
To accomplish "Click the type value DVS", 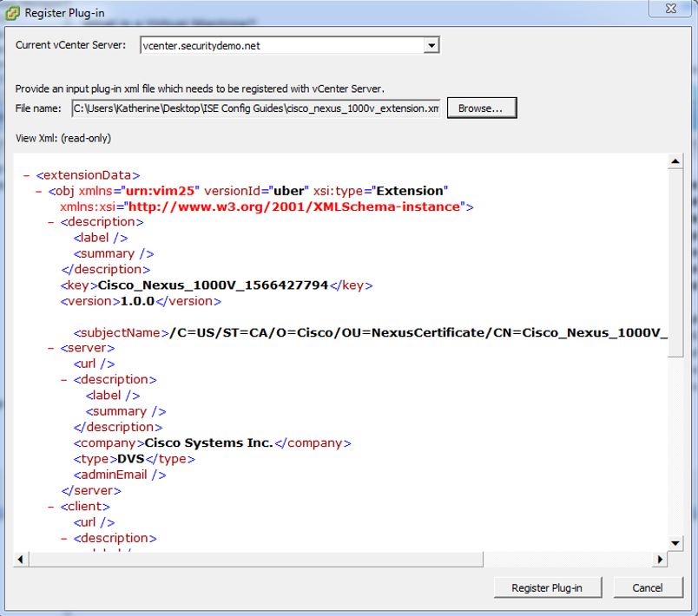I will click(131, 459).
